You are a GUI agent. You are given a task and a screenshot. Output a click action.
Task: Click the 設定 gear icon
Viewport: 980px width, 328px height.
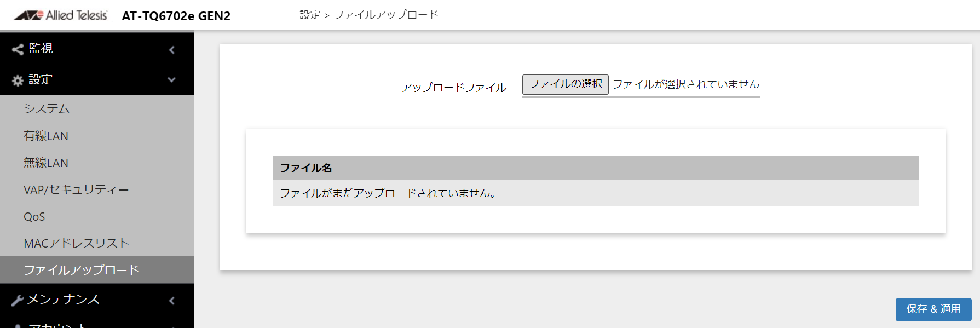[x=18, y=80]
